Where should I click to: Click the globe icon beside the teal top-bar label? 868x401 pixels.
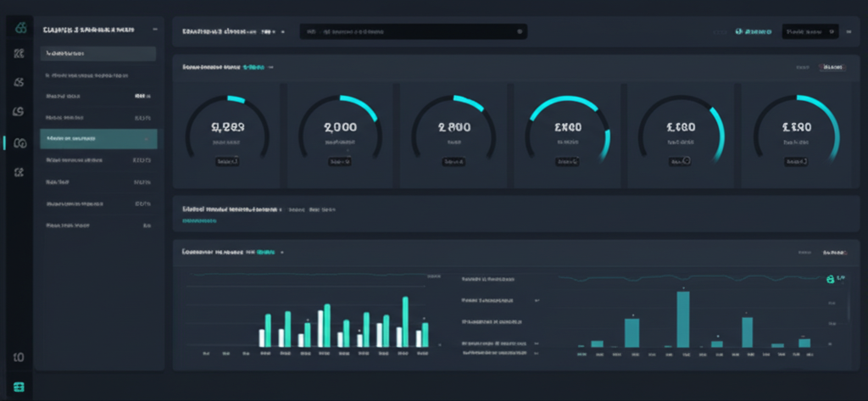tap(738, 32)
